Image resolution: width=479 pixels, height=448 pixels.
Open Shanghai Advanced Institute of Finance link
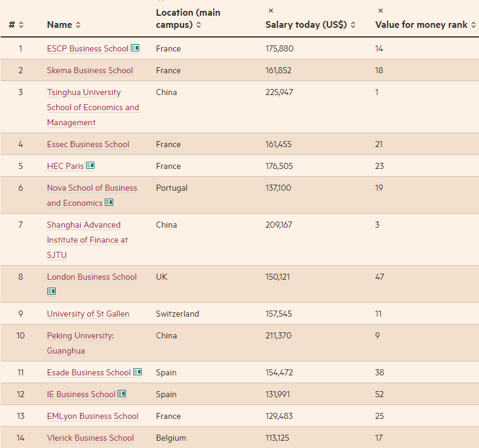(x=87, y=240)
